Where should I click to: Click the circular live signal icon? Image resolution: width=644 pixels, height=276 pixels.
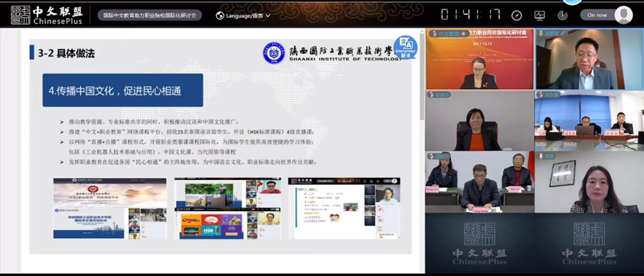563,15
